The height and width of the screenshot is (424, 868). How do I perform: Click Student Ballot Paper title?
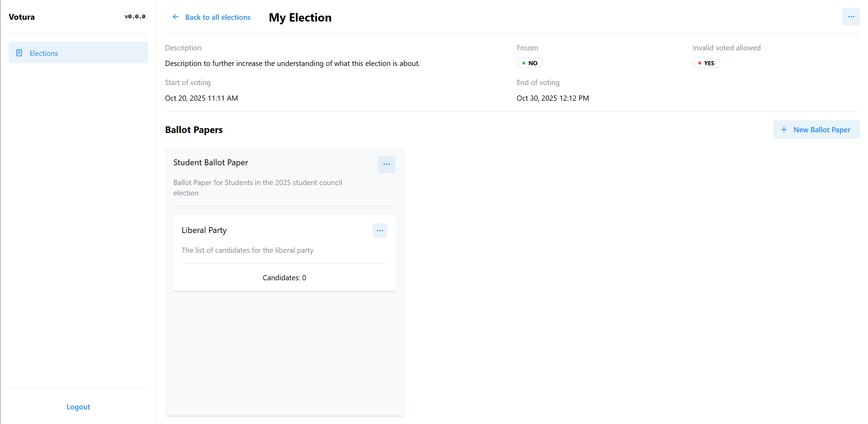pos(210,163)
